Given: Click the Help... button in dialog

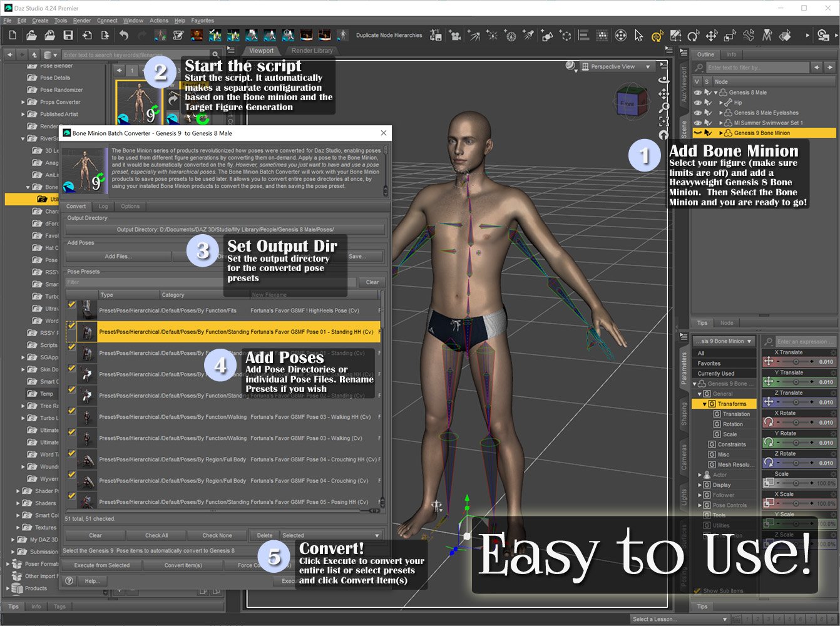Looking at the screenshot, I should [x=92, y=581].
